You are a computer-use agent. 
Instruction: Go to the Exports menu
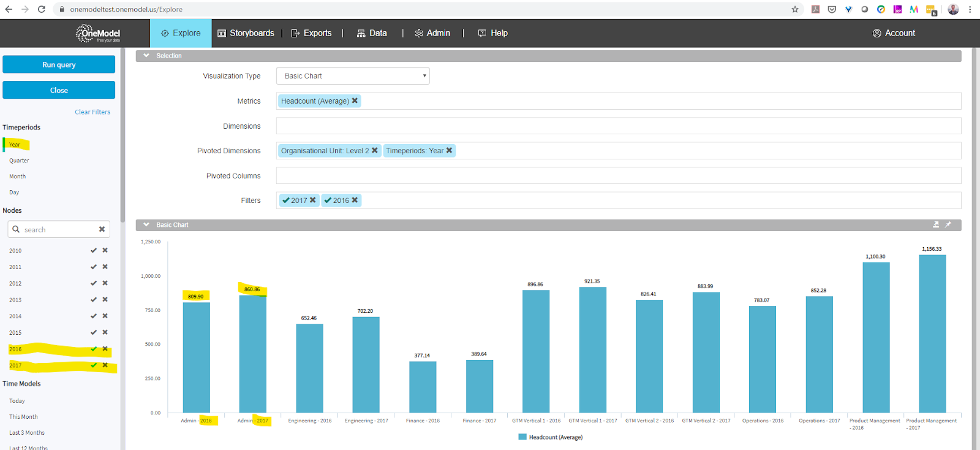click(x=311, y=33)
